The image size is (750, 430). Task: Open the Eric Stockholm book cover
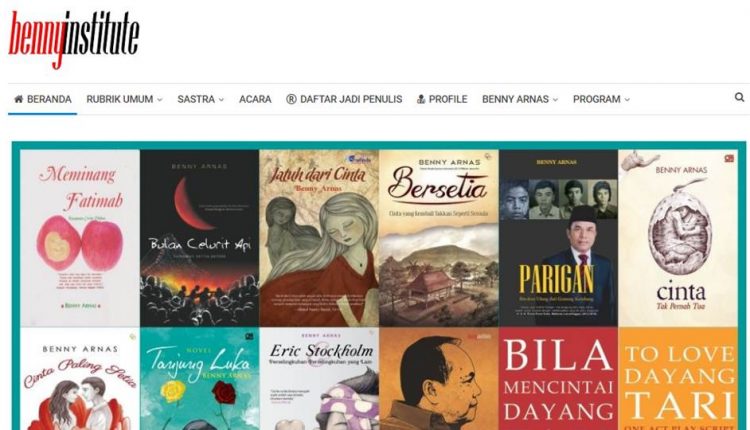tap(319, 378)
